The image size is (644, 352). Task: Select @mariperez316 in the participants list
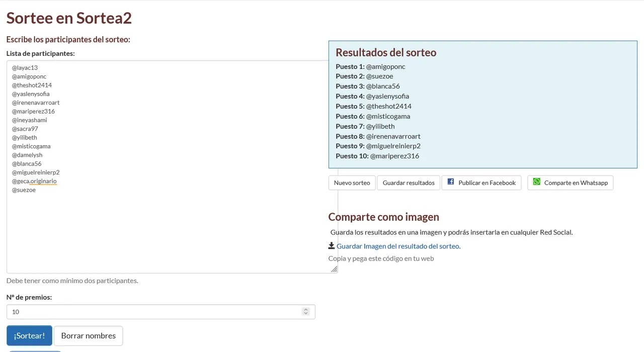(x=33, y=111)
